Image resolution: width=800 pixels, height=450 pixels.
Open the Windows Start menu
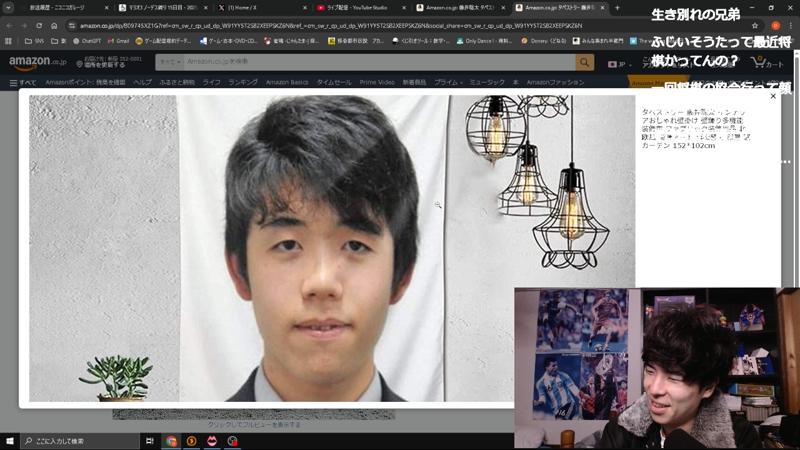(x=10, y=441)
